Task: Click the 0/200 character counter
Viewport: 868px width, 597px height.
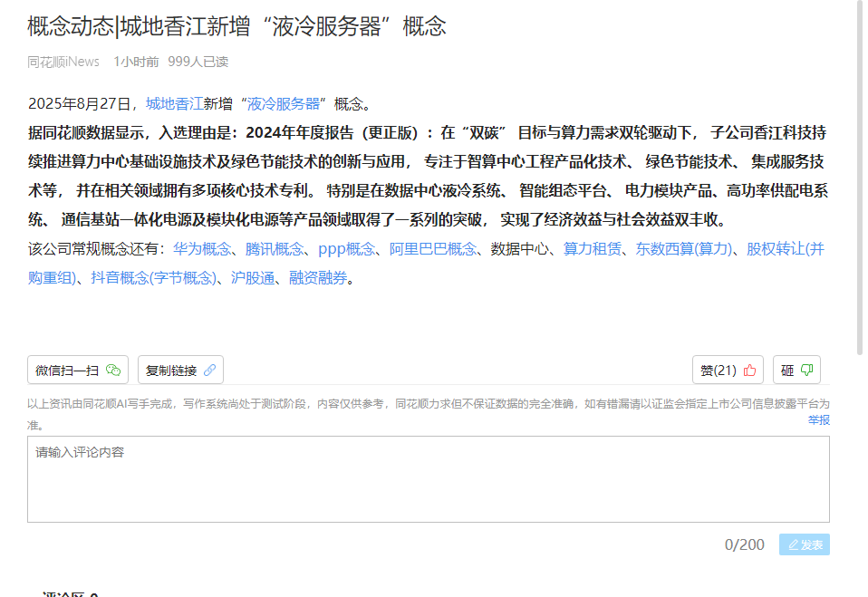Action: 744,544
